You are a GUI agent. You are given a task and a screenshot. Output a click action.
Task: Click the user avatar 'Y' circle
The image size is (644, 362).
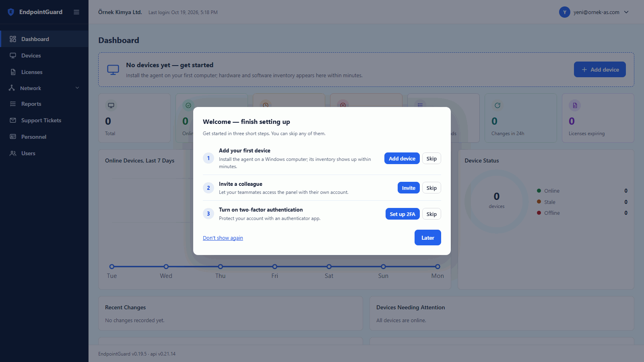[565, 12]
